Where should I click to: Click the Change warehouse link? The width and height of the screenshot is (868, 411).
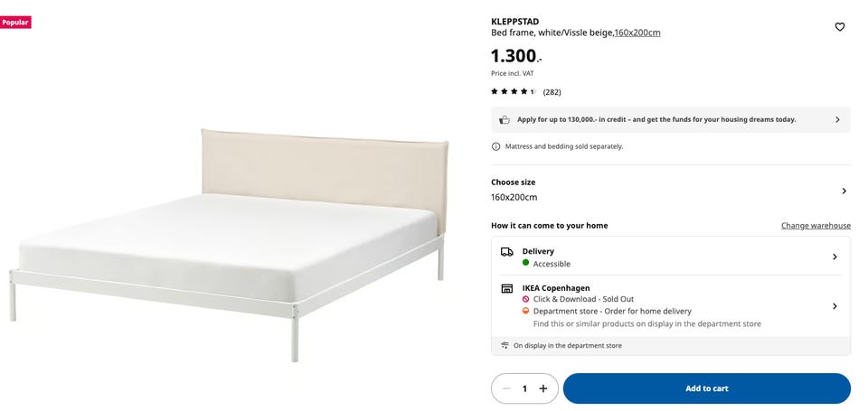[x=816, y=226]
